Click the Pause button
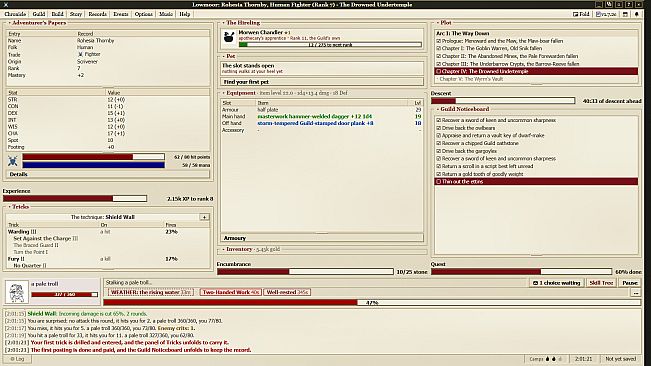 (630, 283)
